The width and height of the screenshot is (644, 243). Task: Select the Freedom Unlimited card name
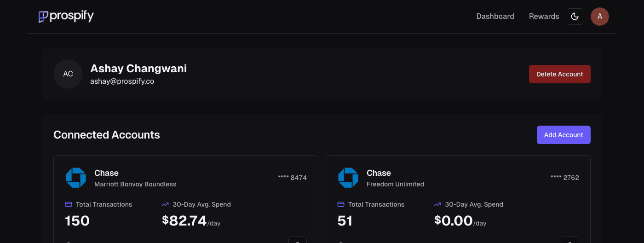(395, 184)
